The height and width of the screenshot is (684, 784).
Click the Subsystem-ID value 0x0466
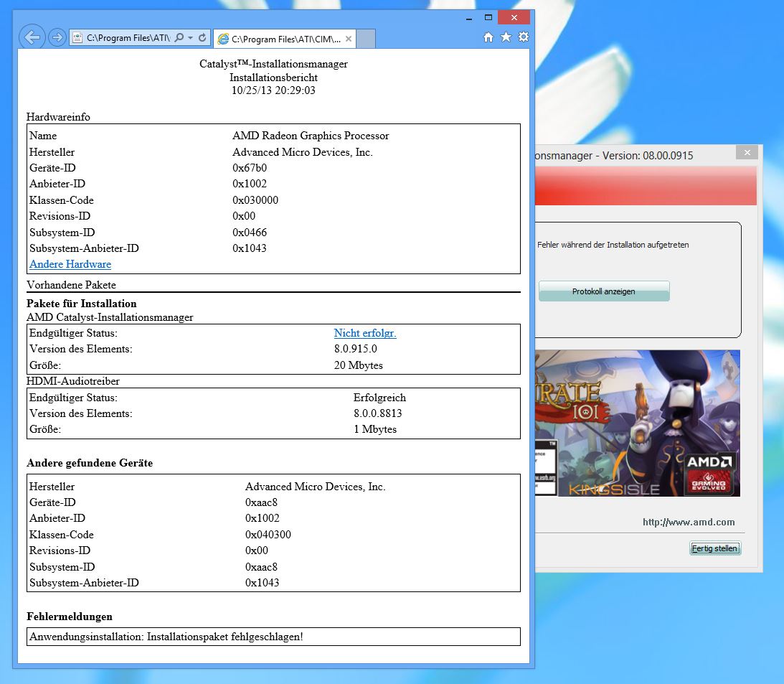tap(250, 233)
